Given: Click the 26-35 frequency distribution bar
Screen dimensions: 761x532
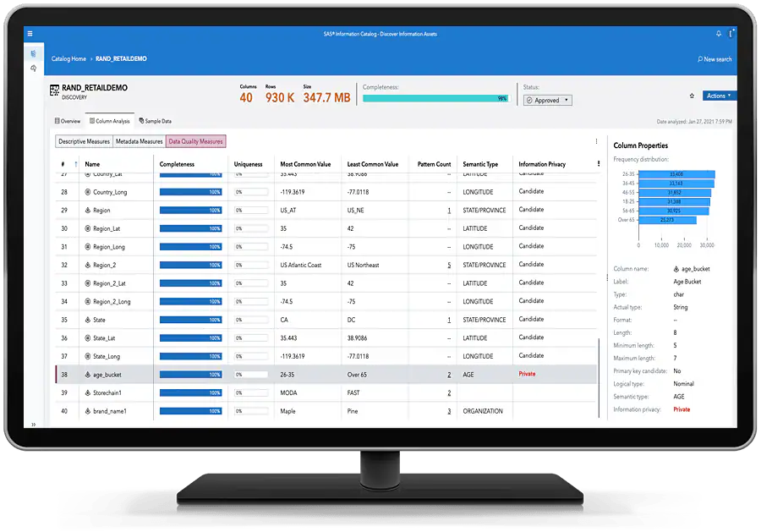Looking at the screenshot, I should (676, 173).
